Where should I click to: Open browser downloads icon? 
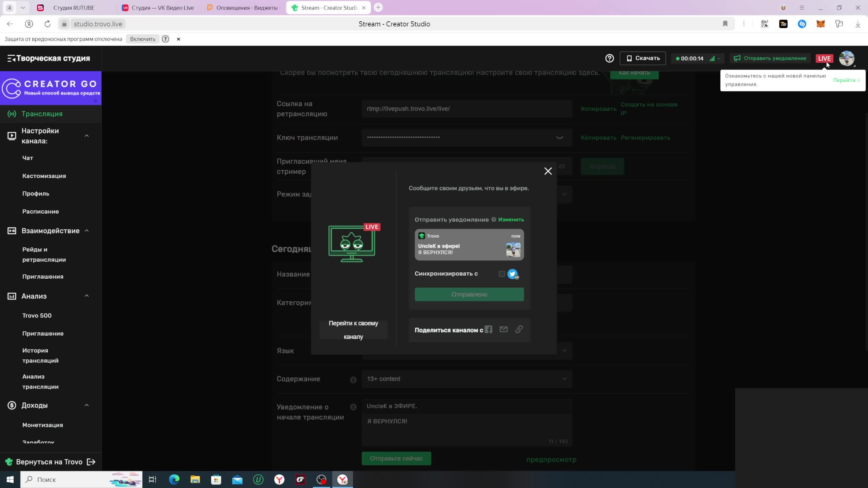click(858, 24)
